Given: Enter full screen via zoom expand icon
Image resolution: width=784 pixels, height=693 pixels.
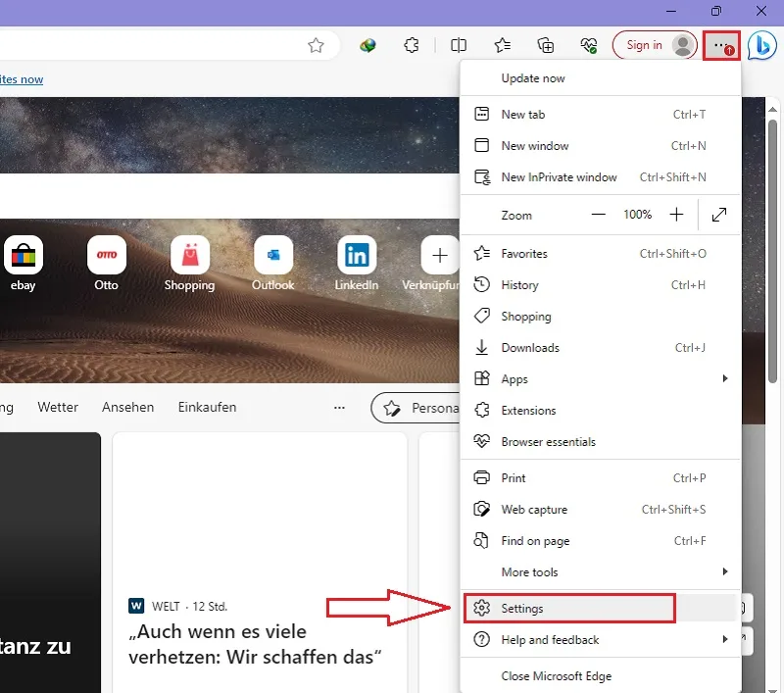Looking at the screenshot, I should 719,215.
